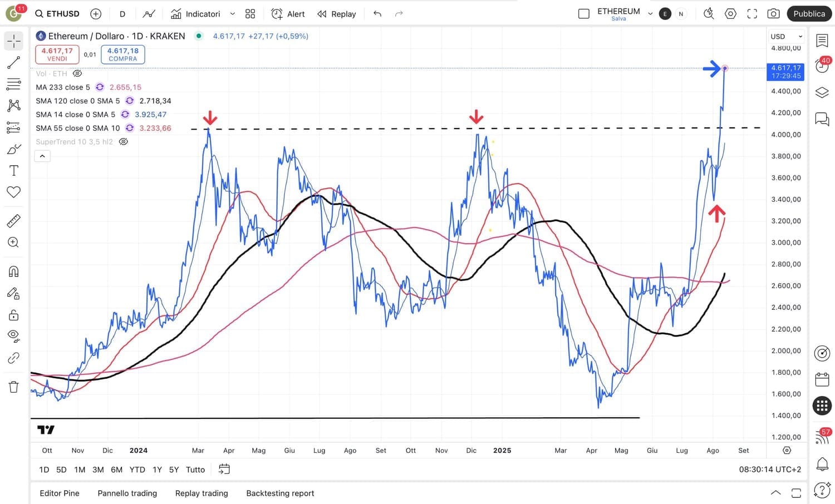Create an Alert

click(x=288, y=14)
